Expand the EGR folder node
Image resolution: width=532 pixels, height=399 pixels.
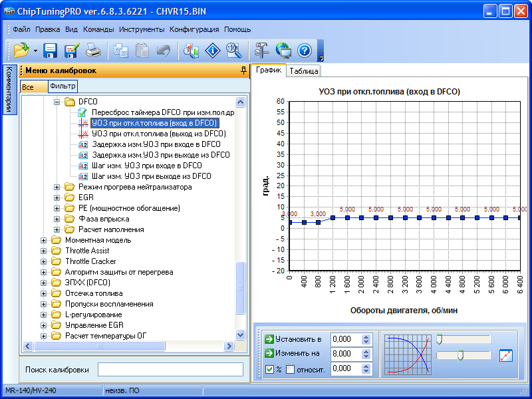(57, 198)
